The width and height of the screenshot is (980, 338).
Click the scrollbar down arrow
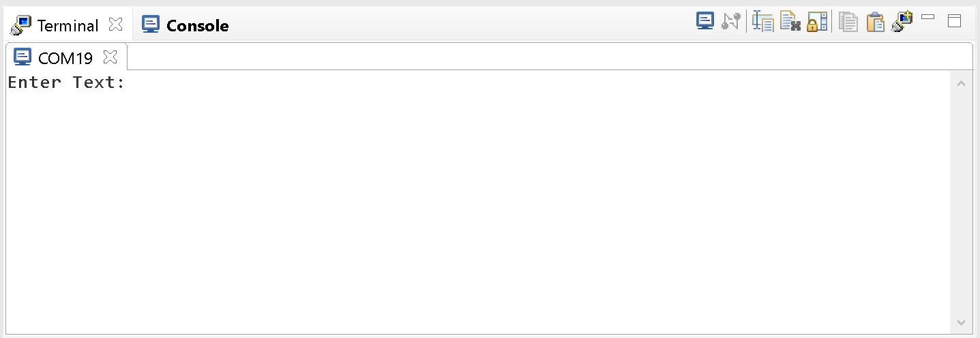pyautogui.click(x=961, y=322)
